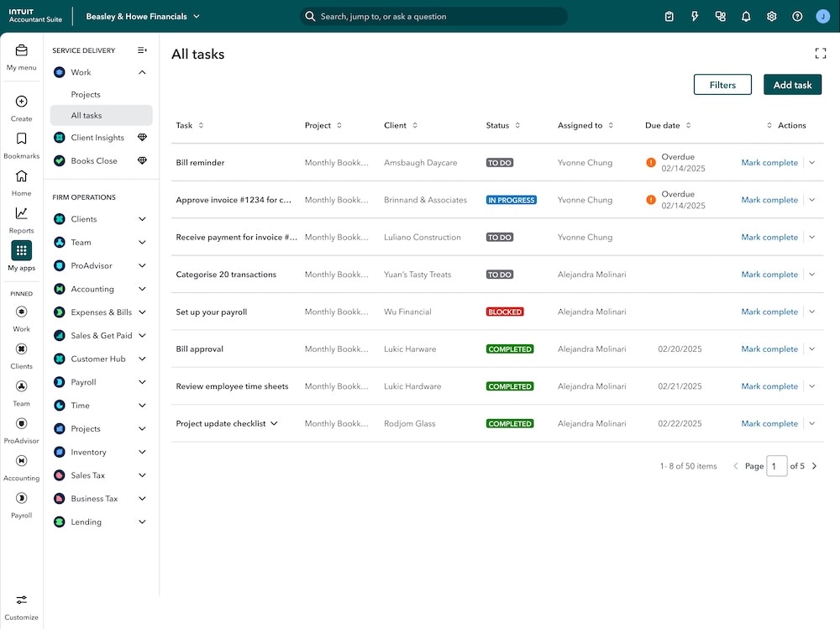The image size is (840, 629).
Task: Open the settings gear in the top bar
Action: pos(771,16)
